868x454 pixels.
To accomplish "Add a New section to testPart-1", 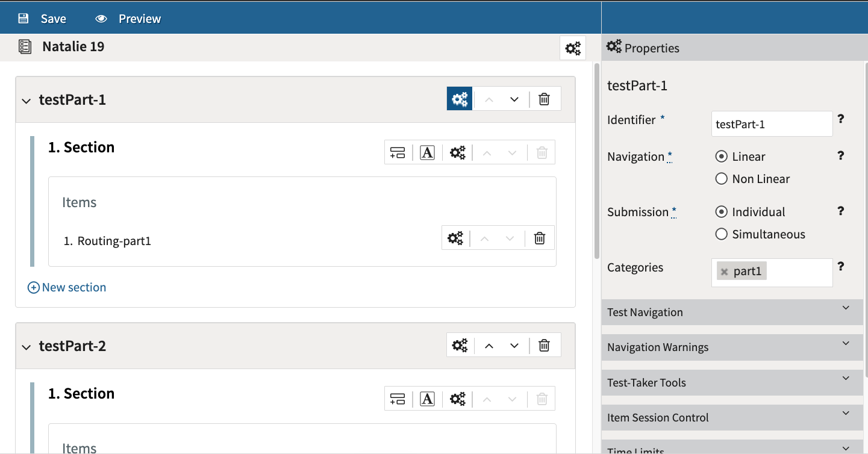I will tap(67, 287).
